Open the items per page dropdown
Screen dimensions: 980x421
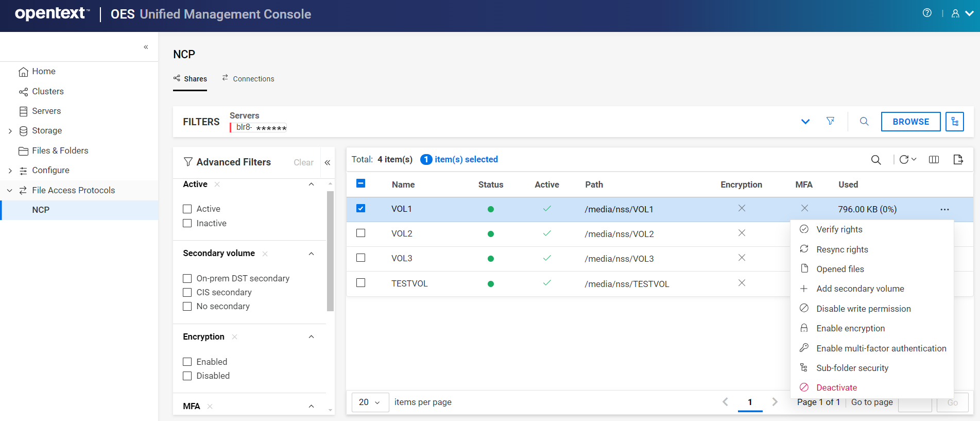pyautogui.click(x=369, y=402)
